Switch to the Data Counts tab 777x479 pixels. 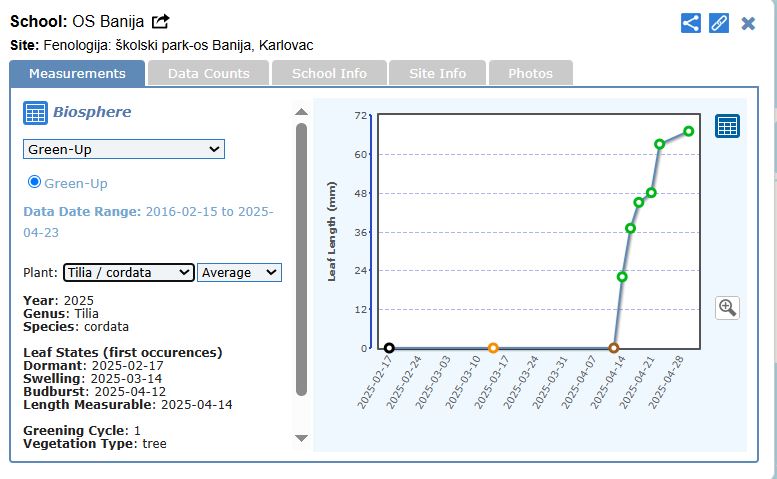pyautogui.click(x=208, y=73)
